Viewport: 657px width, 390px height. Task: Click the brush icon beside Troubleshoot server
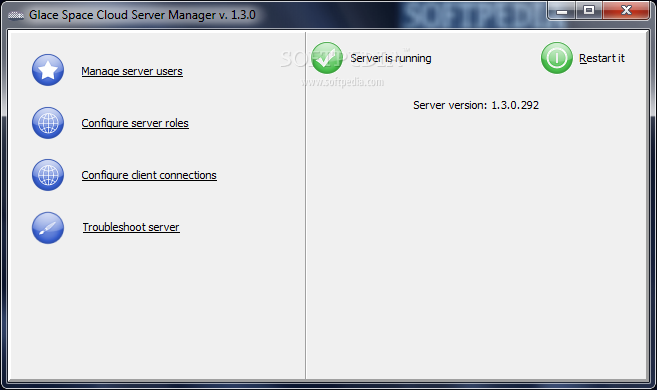(48, 227)
